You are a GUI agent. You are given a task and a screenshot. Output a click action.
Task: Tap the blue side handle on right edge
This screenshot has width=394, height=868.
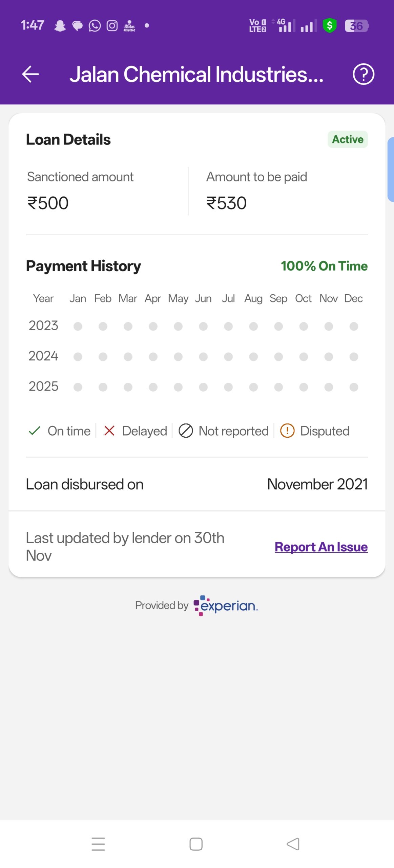point(391,170)
